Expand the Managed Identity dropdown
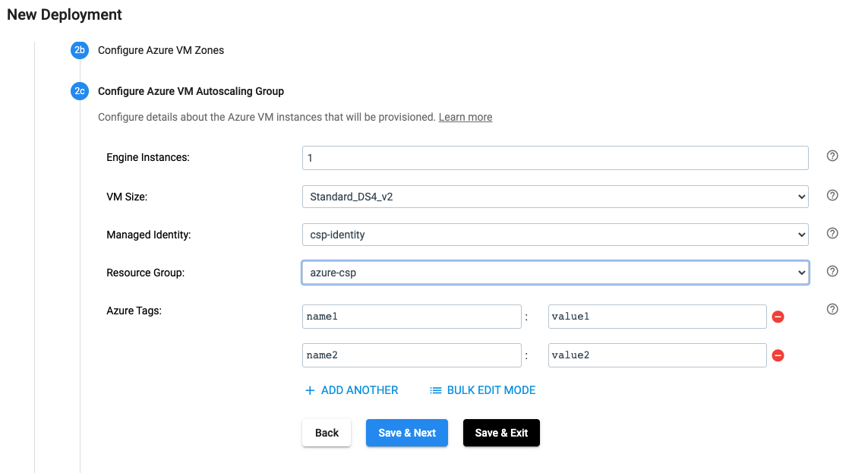 pos(555,235)
